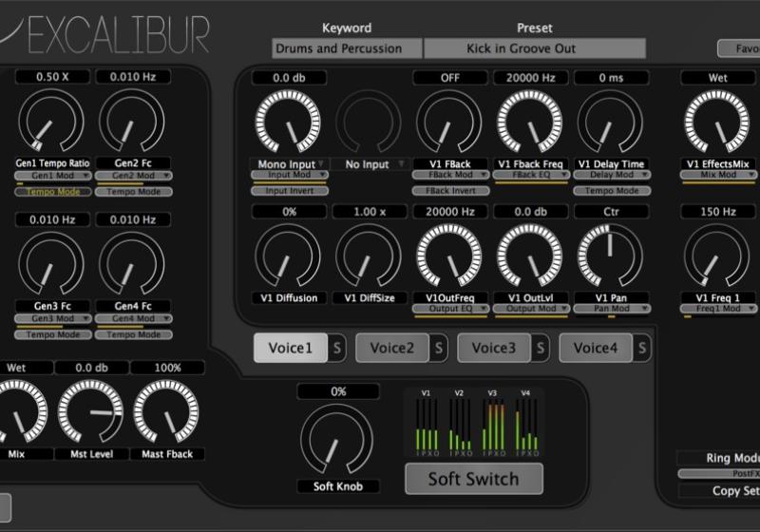The image size is (760, 532).
Task: Open Input Mod dropdown
Action: tap(290, 175)
